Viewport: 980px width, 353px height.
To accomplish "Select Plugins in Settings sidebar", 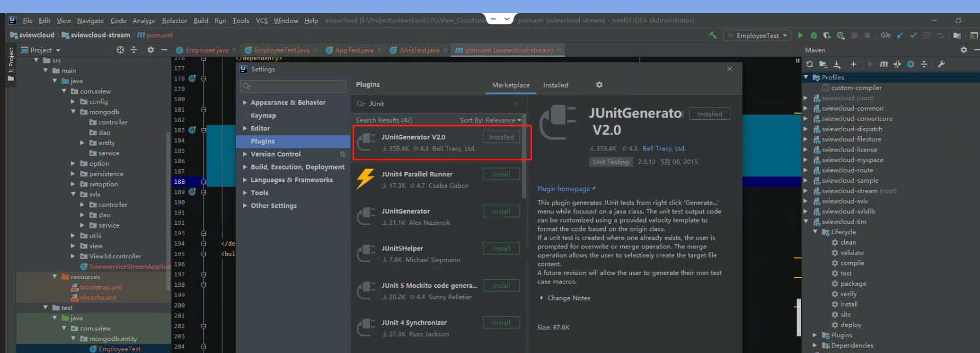I will (x=293, y=141).
